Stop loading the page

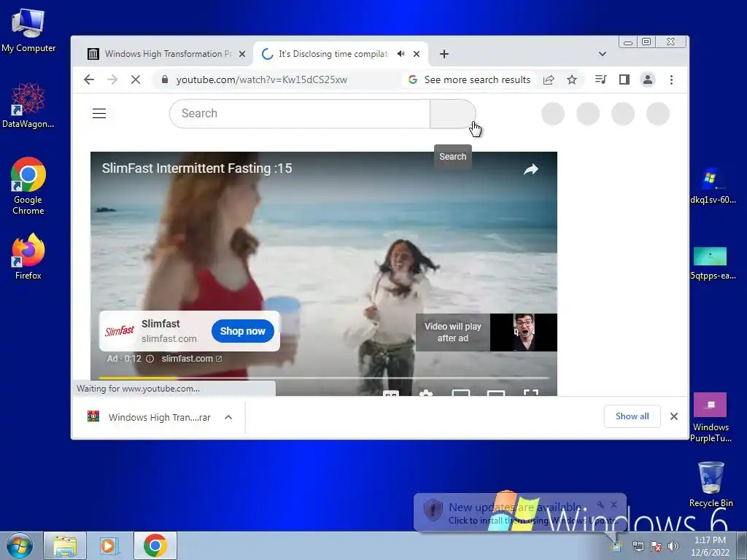[136, 79]
